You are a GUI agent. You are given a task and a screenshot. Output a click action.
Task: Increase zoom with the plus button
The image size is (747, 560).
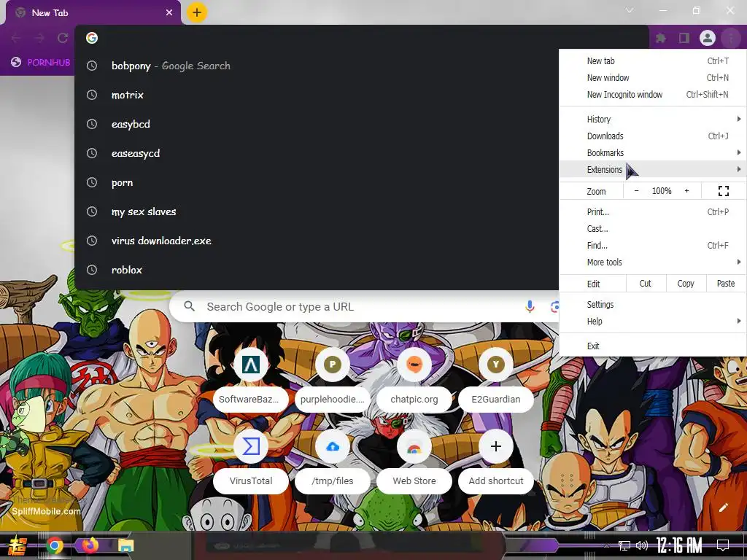click(686, 191)
